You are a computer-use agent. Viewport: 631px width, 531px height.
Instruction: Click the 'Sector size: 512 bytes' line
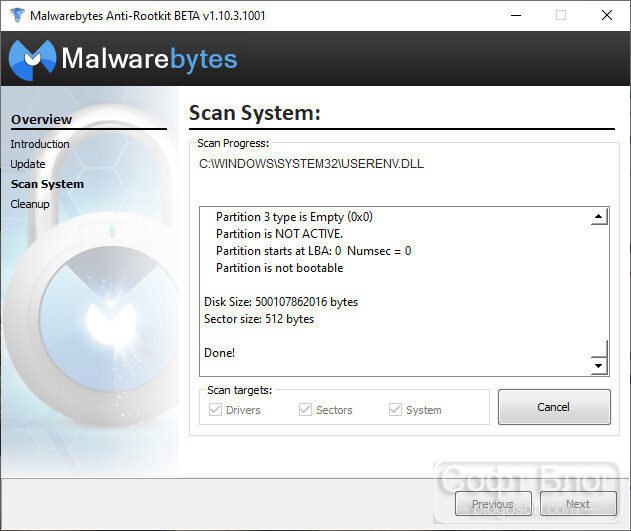click(x=259, y=319)
